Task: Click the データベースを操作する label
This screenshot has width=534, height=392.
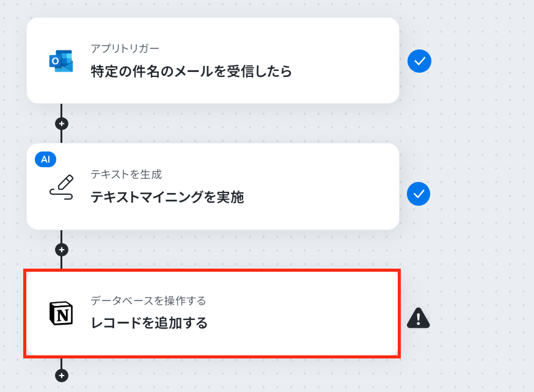Action: (x=148, y=301)
